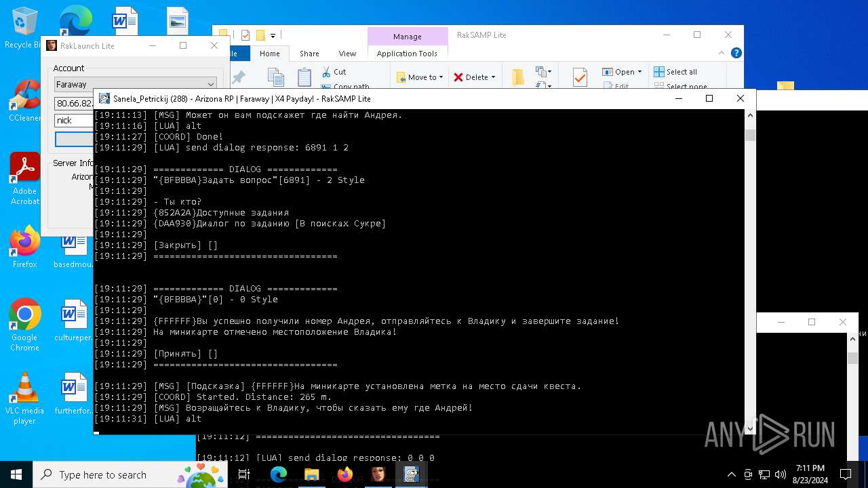Click the Paste clipboard icon in Explorer ribbon
The image size is (868, 488).
(x=304, y=78)
